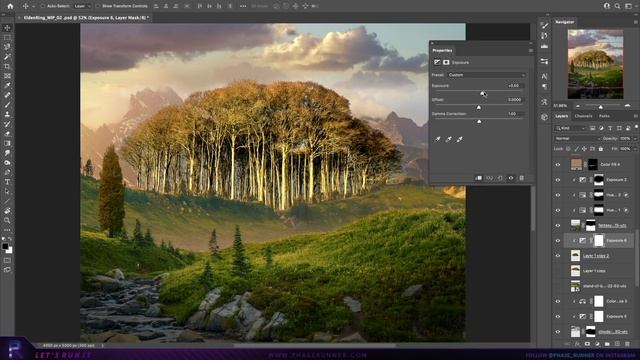The height and width of the screenshot is (360, 640).
Task: Click the Exposure 6 layer mask thumbnail
Action: (x=598, y=241)
